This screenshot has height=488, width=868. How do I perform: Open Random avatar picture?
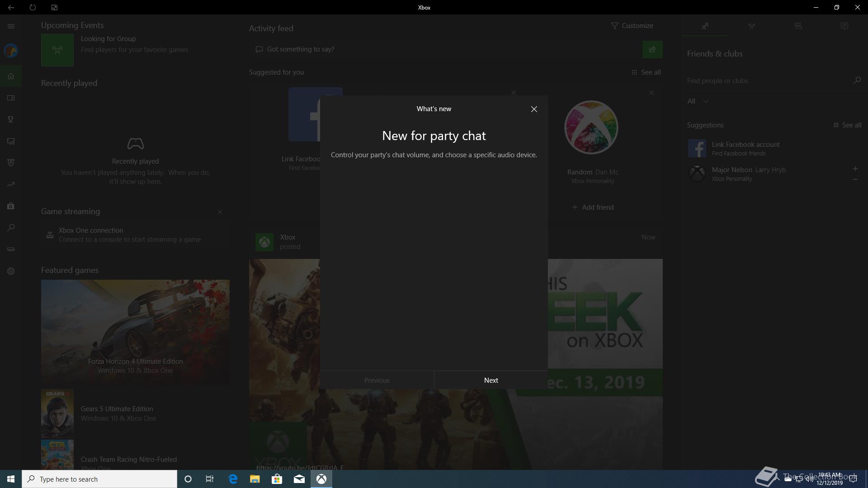591,127
